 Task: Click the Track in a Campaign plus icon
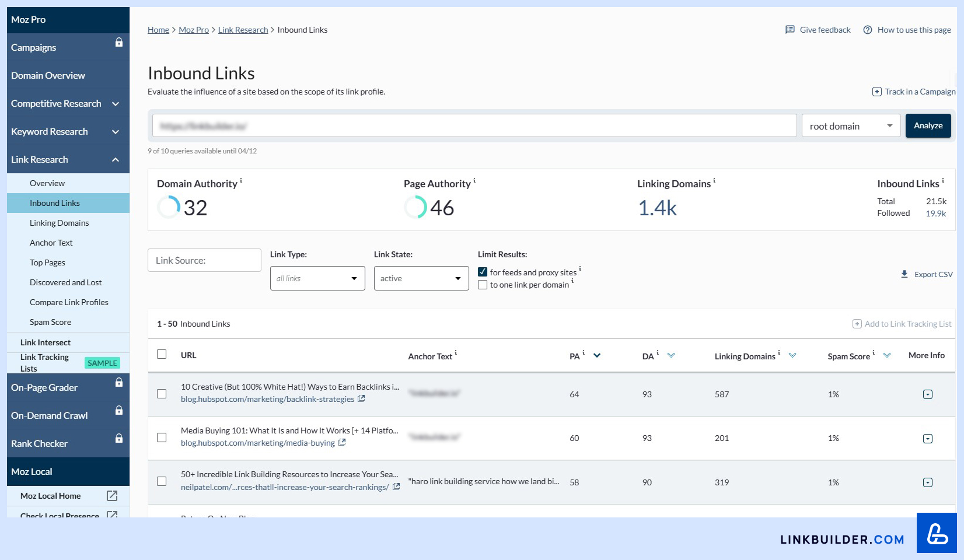[x=876, y=92]
